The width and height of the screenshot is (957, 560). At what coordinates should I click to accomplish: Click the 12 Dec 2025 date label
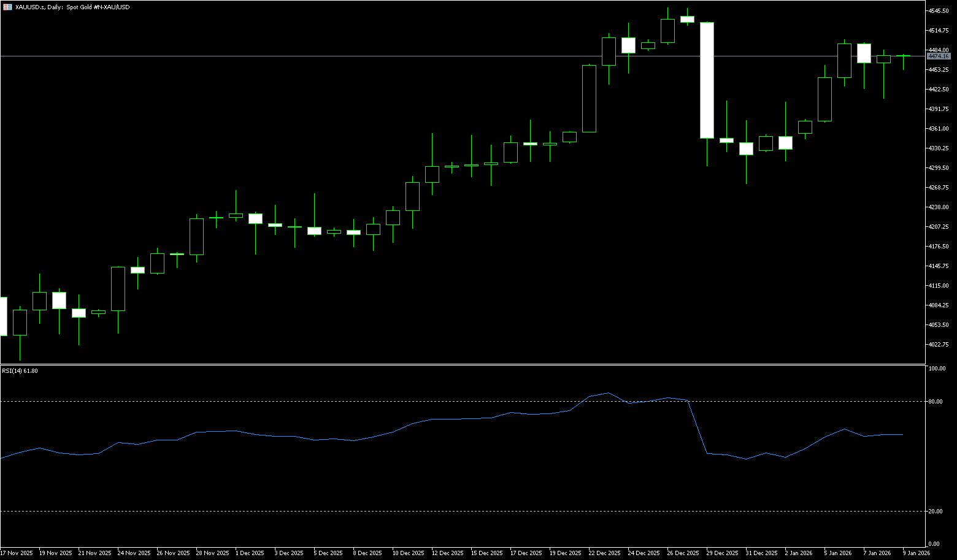[x=447, y=553]
